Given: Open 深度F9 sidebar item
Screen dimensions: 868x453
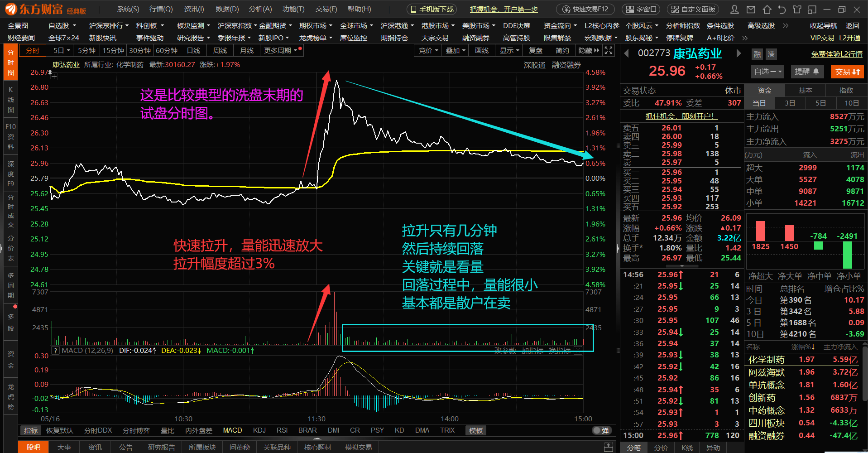Looking at the screenshot, I should coord(11,174).
